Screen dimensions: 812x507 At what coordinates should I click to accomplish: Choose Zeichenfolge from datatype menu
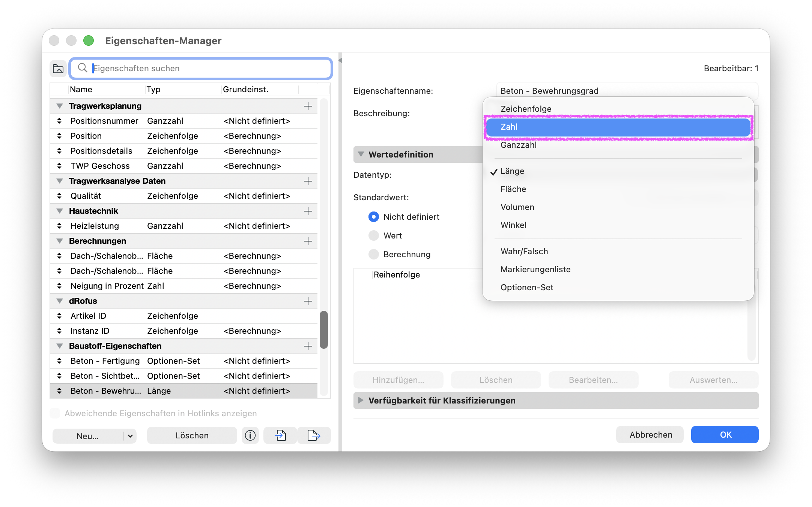point(618,109)
